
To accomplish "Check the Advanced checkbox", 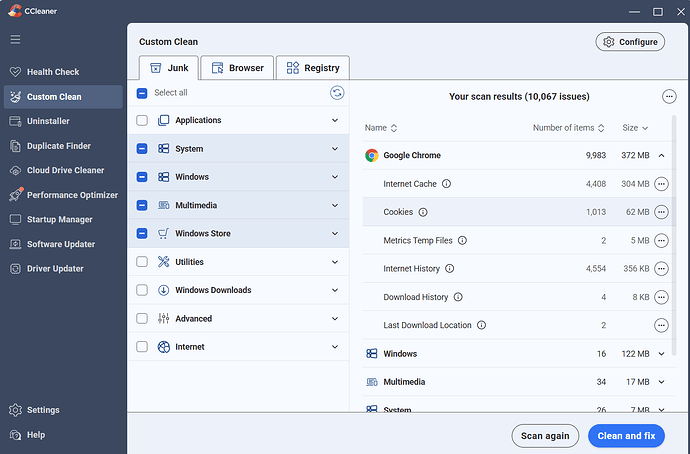I will click(x=142, y=319).
